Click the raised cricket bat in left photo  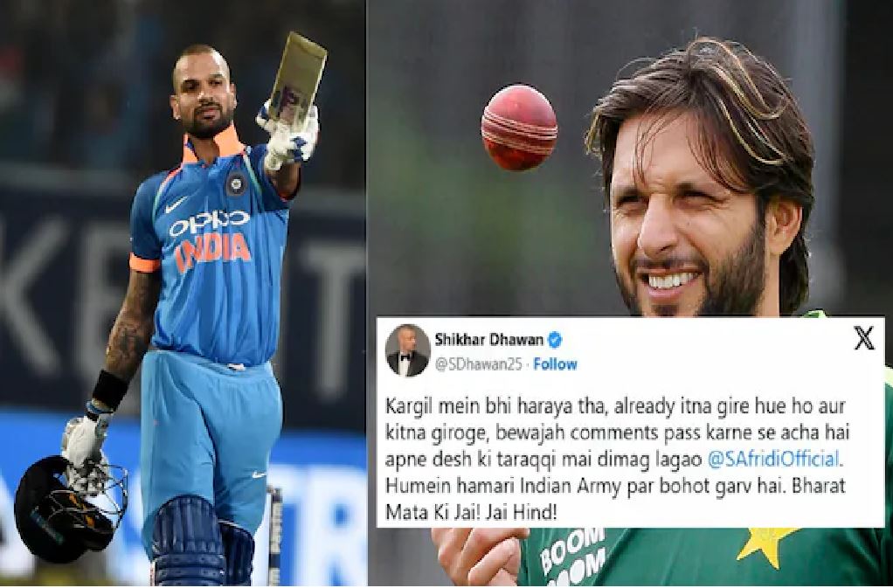pyautogui.click(x=298, y=76)
